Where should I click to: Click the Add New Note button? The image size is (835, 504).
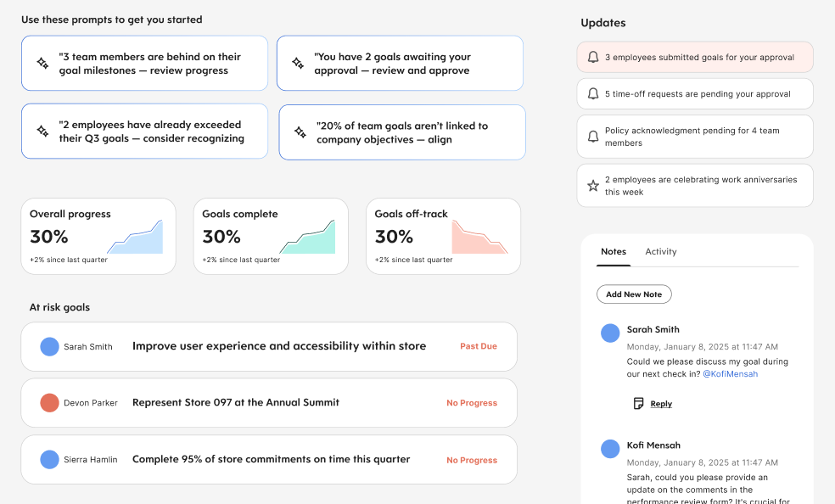634,294
